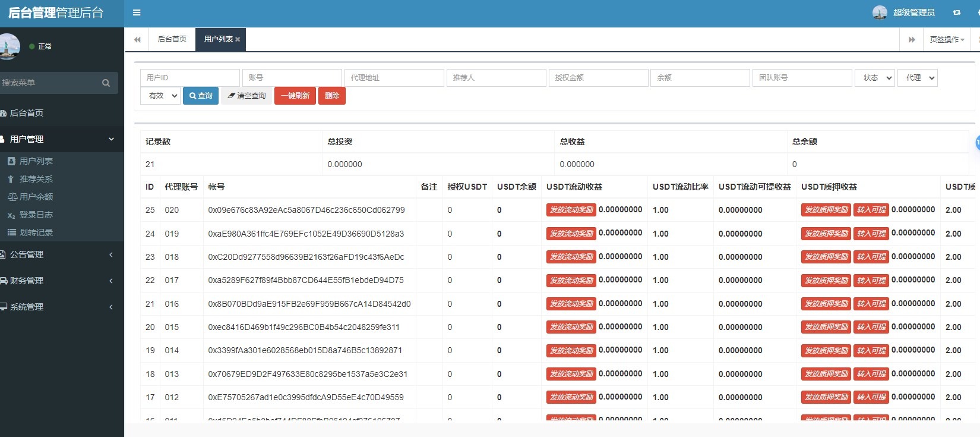The image size is (980, 437).
Task: Click 发放流动奖励 for user ID 25
Action: (571, 210)
